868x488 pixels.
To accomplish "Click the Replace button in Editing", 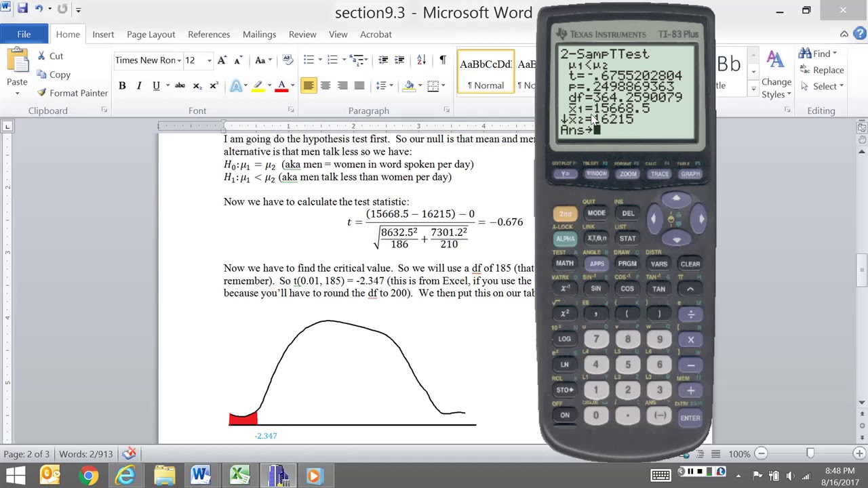I will (x=822, y=70).
